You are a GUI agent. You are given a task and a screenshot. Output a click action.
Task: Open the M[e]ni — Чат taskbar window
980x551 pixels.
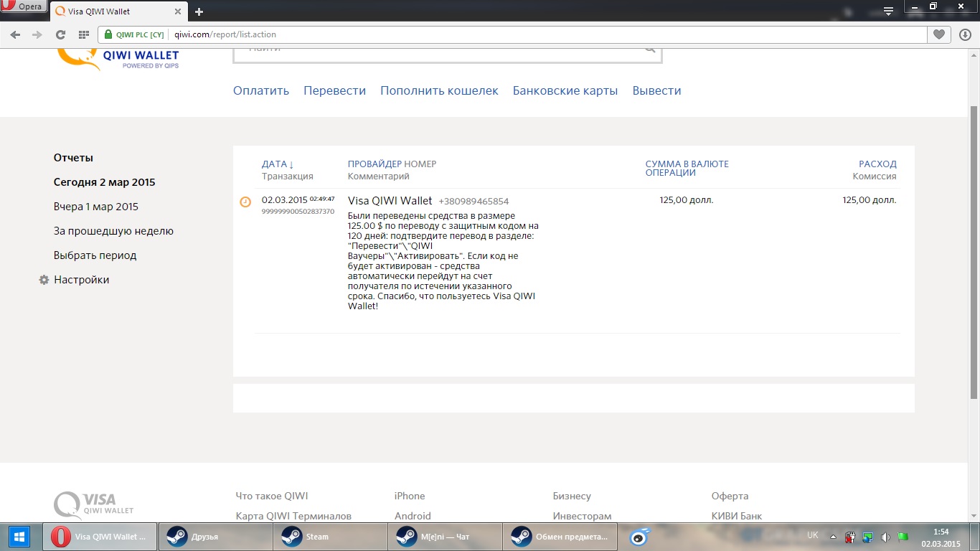click(444, 537)
